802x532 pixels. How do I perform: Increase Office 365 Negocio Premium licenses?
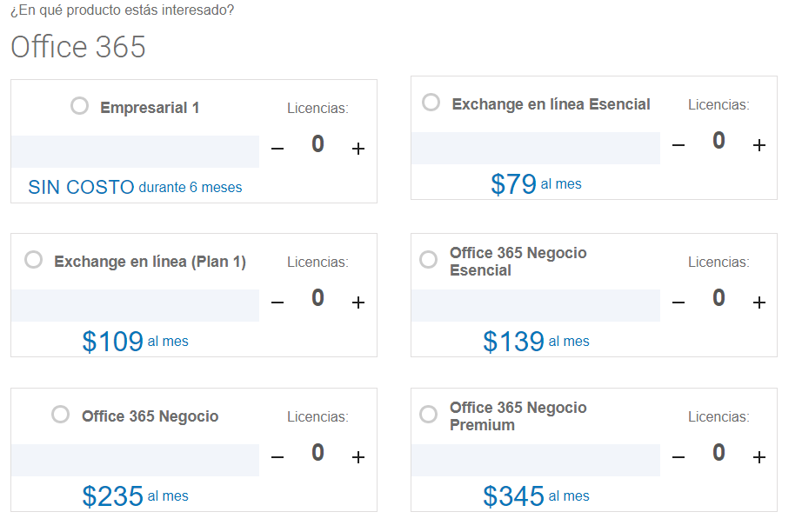(759, 457)
